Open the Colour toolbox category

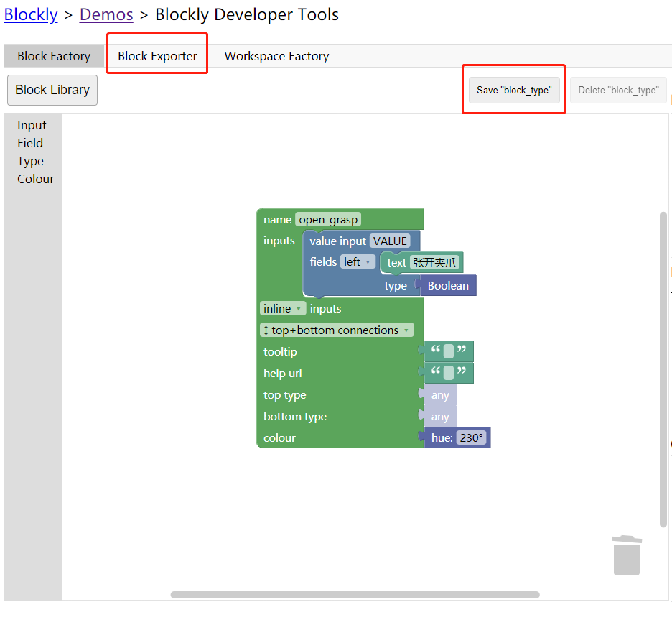[35, 179]
